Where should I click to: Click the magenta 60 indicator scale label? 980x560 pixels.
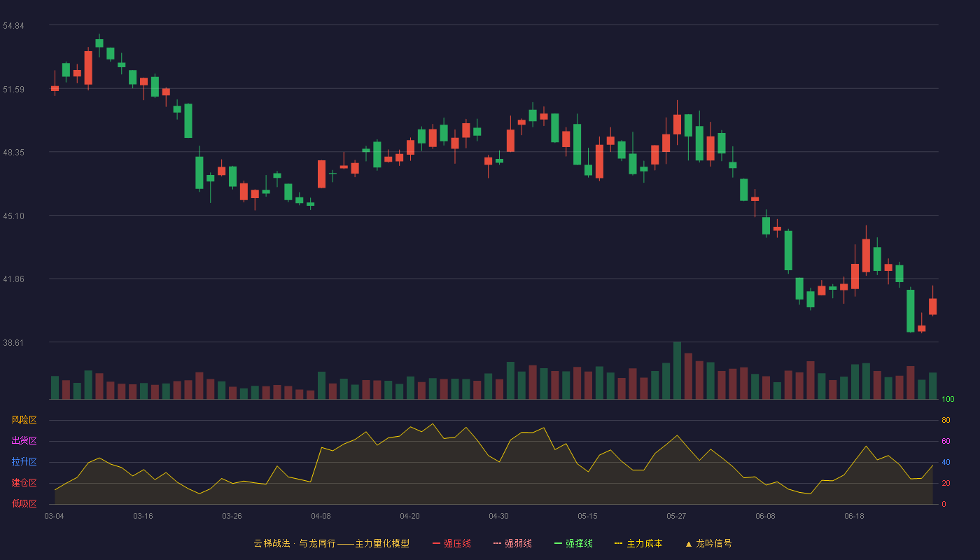(946, 442)
